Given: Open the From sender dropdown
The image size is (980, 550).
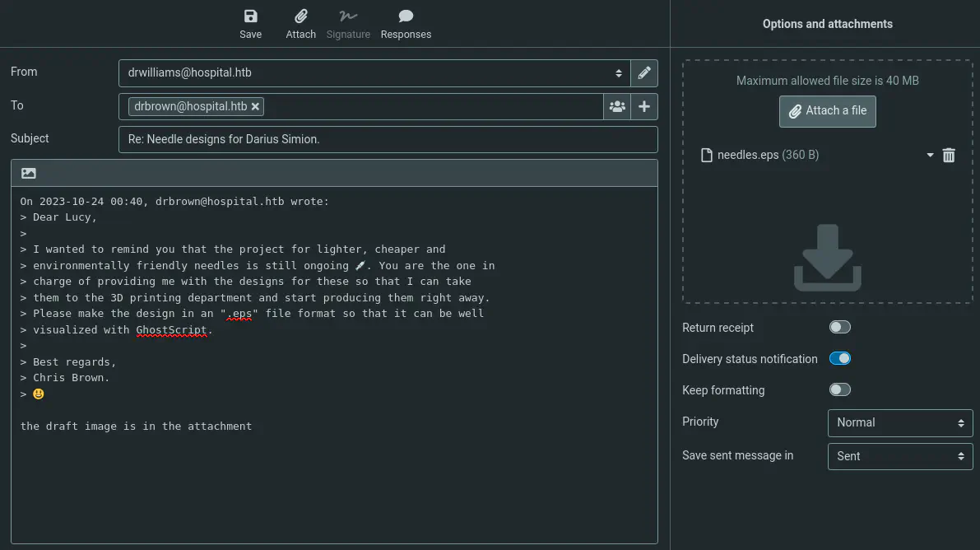Looking at the screenshot, I should click(x=374, y=72).
